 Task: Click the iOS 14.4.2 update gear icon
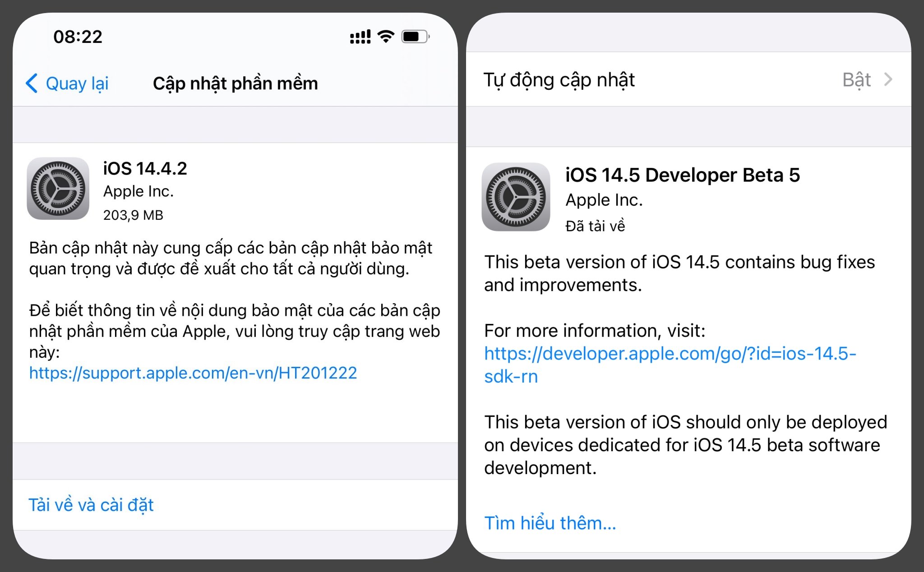click(58, 189)
